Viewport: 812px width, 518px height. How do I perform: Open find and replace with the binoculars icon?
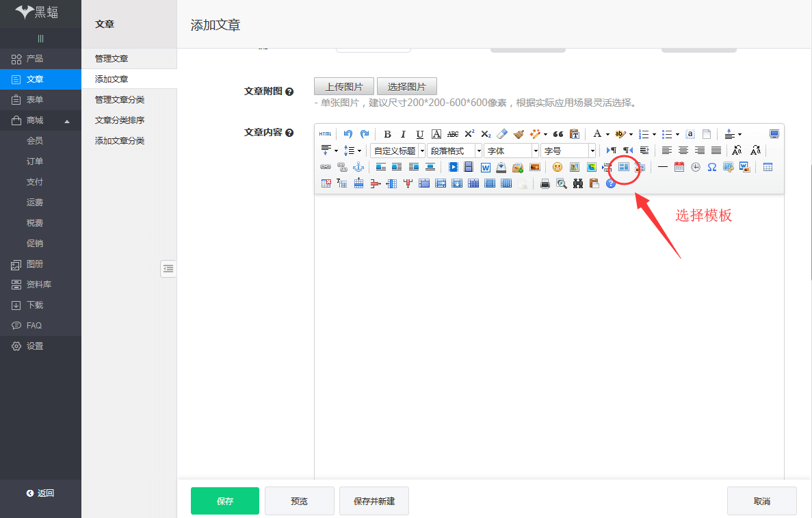578,183
